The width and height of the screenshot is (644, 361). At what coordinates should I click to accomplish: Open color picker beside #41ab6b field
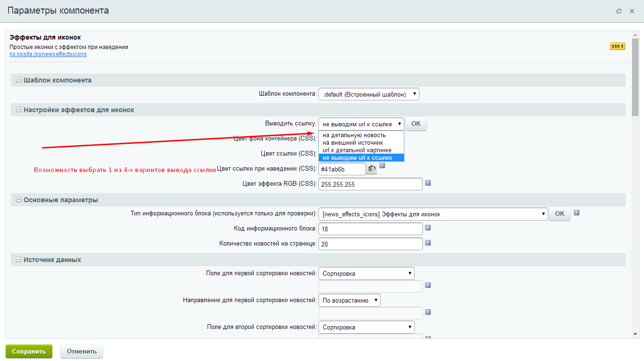pyautogui.click(x=371, y=169)
